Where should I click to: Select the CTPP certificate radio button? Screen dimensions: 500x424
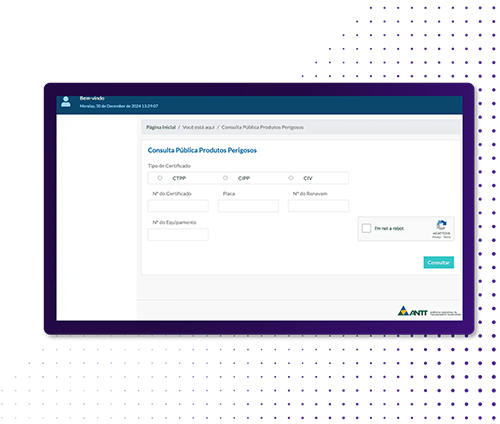click(160, 178)
